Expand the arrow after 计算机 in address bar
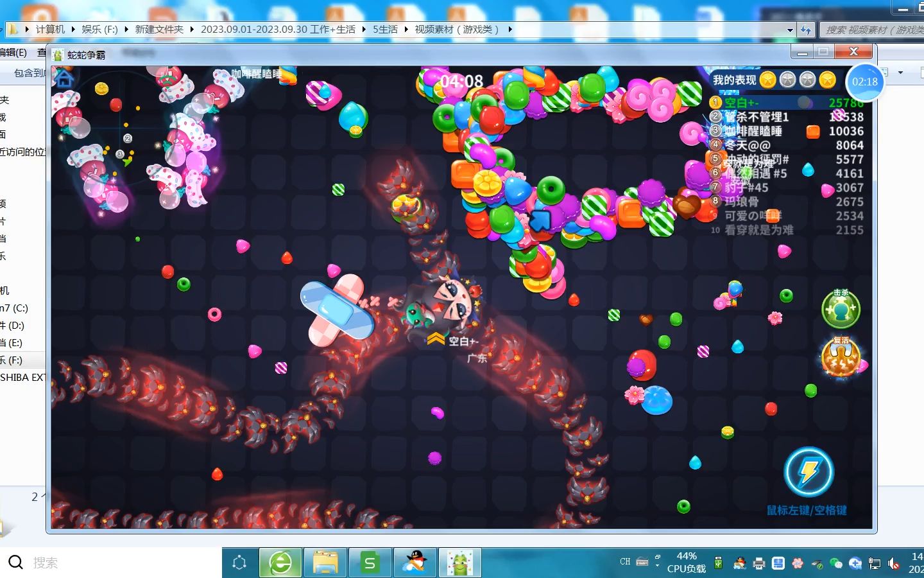The width and height of the screenshot is (924, 578). 73,30
